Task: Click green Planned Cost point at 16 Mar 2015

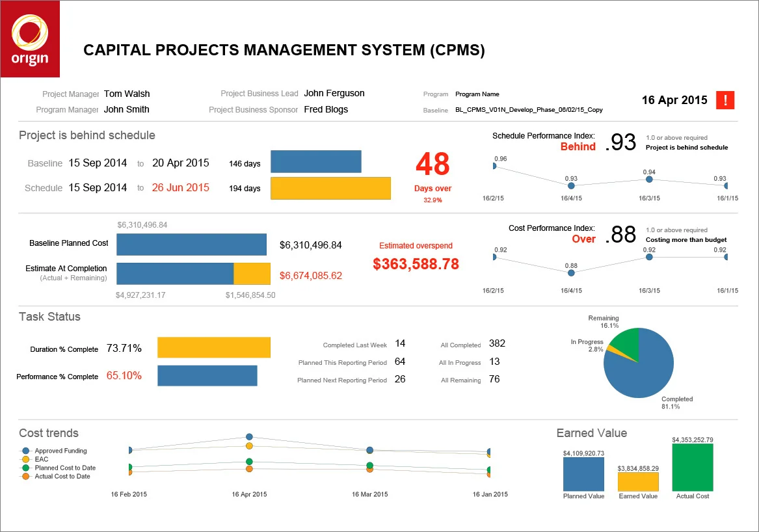Action: pos(370,466)
